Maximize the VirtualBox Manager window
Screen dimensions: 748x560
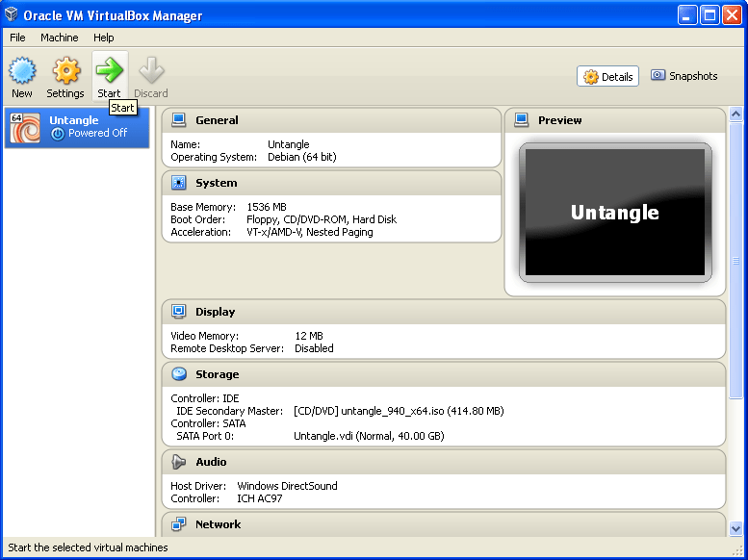click(709, 15)
